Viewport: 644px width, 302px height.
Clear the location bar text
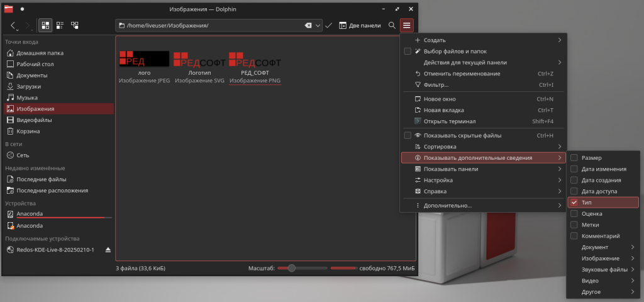[x=308, y=25]
